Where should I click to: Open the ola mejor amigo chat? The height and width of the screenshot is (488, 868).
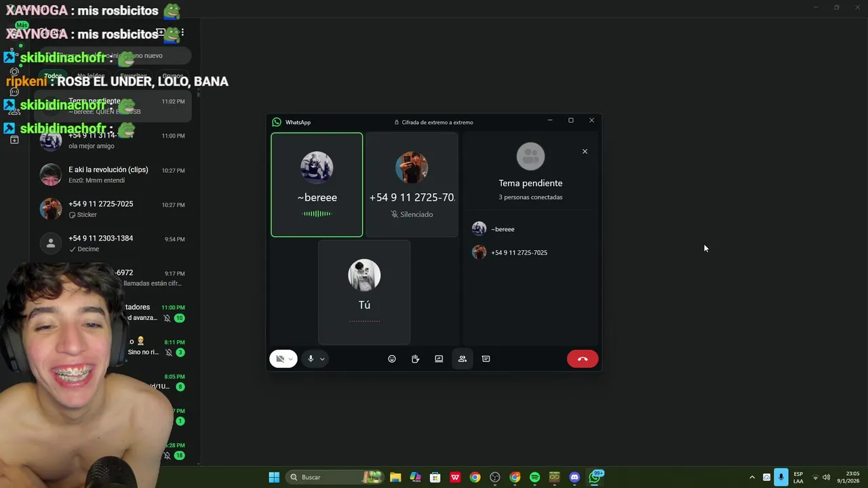pyautogui.click(x=113, y=140)
